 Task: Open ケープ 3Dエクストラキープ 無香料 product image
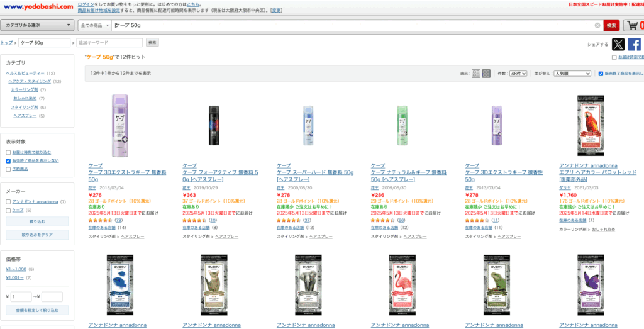click(x=120, y=126)
